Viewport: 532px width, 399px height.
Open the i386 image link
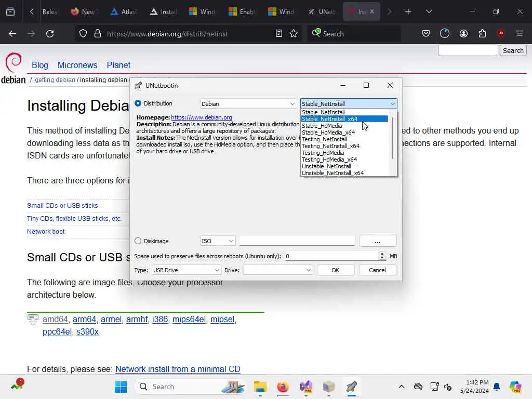pos(160,320)
